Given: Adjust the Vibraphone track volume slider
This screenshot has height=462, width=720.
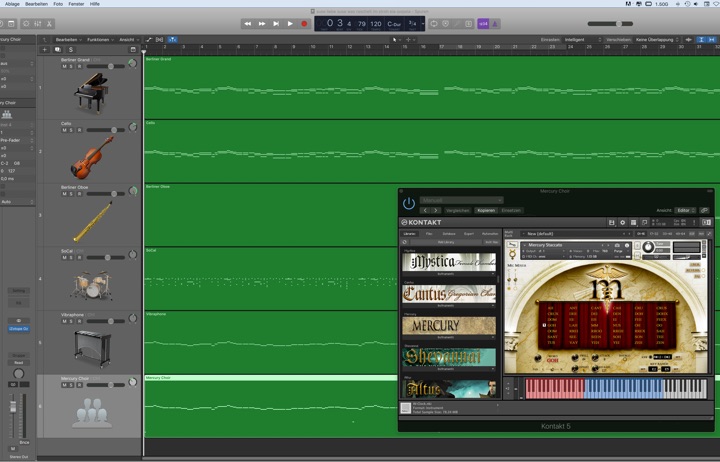Looking at the screenshot, I should click(106, 321).
